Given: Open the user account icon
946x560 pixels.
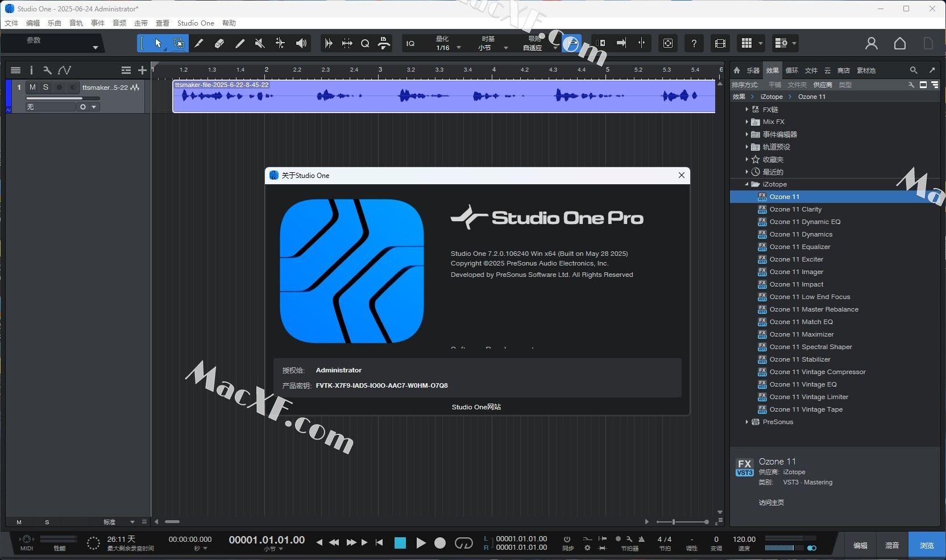Looking at the screenshot, I should [x=871, y=43].
